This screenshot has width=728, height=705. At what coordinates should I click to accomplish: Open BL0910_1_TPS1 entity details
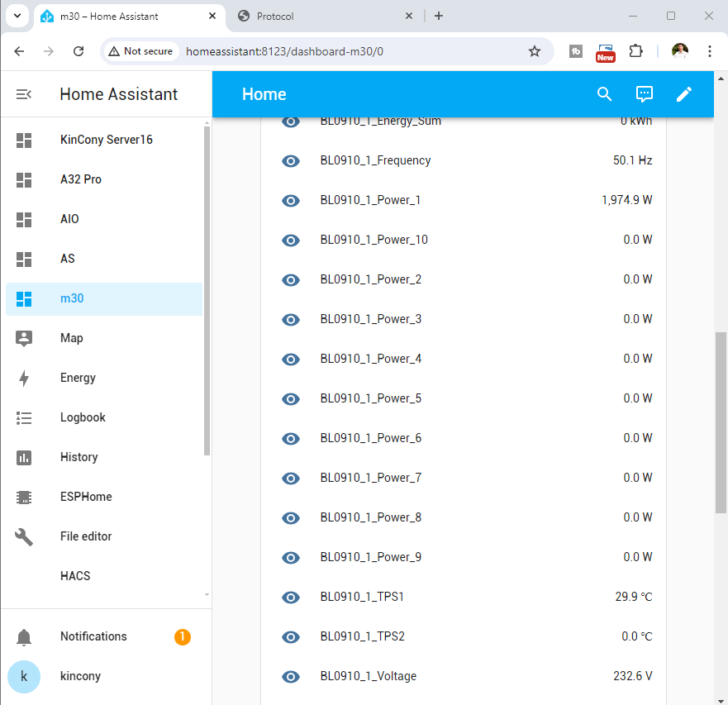(362, 597)
